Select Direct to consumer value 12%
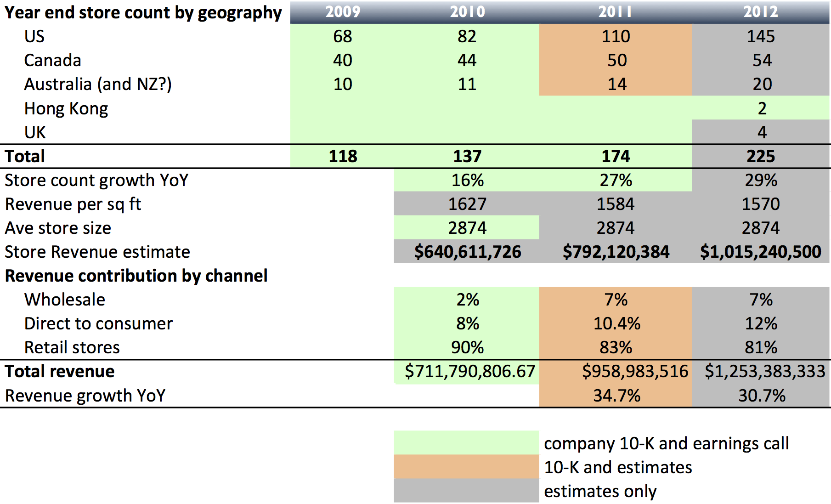 point(761,323)
